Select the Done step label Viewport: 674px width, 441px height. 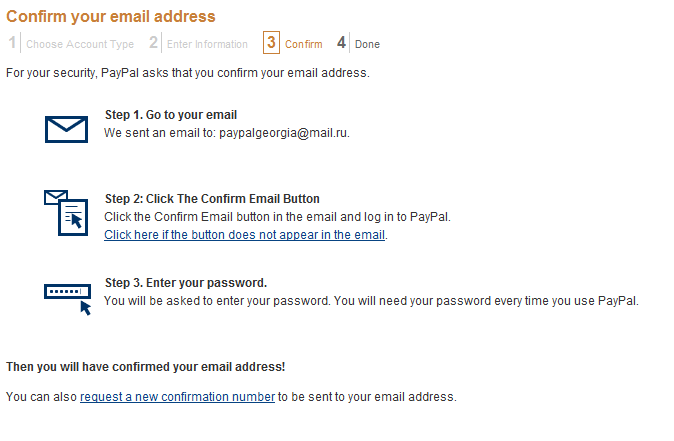point(367,45)
